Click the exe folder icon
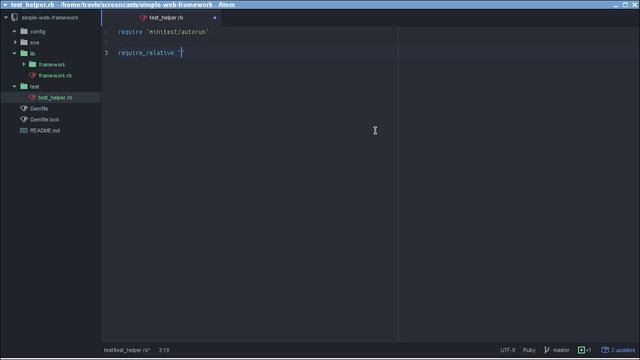Screen dimensions: 640x360 point(24,42)
